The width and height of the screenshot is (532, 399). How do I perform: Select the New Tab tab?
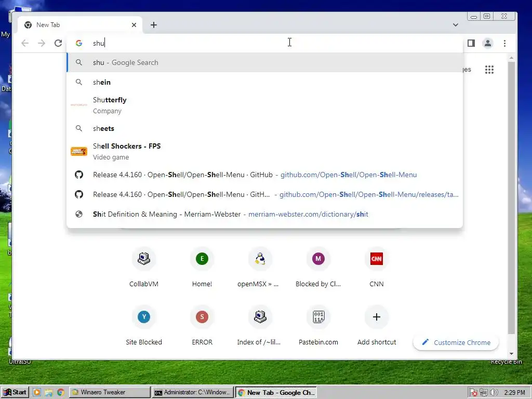tap(80, 25)
